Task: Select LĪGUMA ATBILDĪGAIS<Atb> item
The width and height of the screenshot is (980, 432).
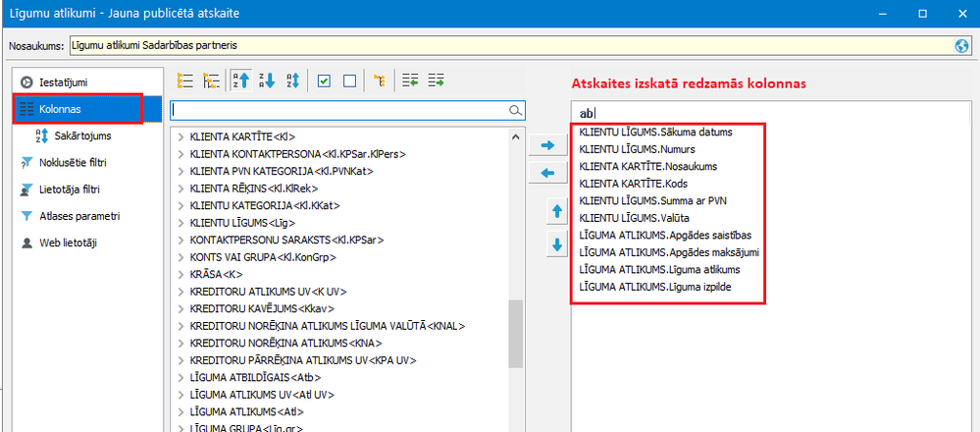Action: click(x=255, y=378)
